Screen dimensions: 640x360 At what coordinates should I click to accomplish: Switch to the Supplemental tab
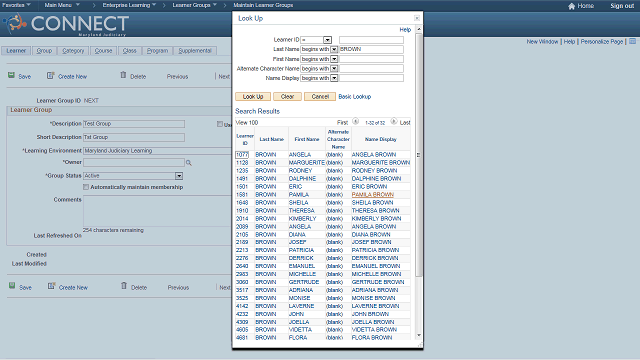195,51
